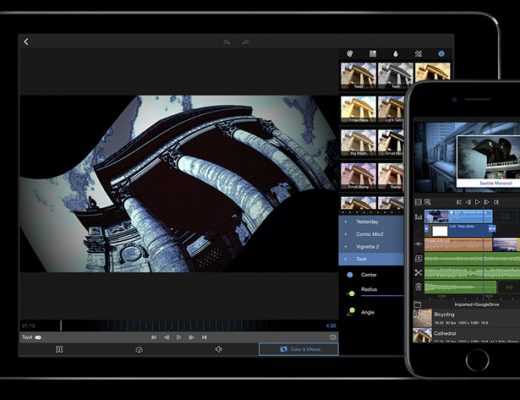Tap the back arrow on the iPad editor
This screenshot has width=520, height=400.
pos(26,42)
